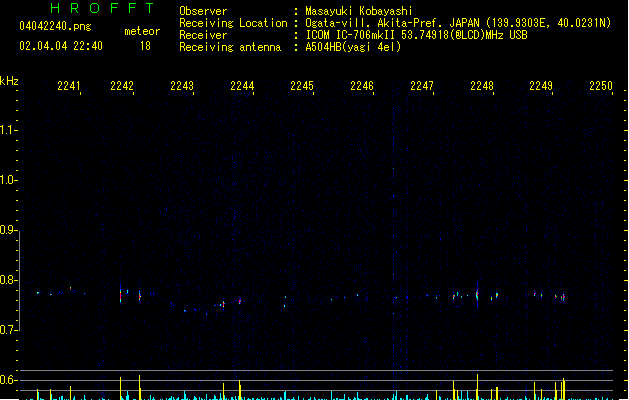Viewport: 629px width, 400px height.
Task: Click the date stamp 02.04.04 22:40
Action: click(x=61, y=46)
